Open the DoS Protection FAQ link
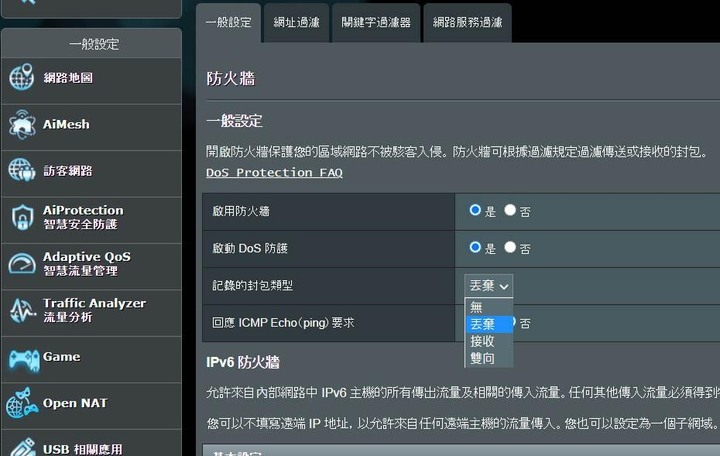 click(x=274, y=173)
